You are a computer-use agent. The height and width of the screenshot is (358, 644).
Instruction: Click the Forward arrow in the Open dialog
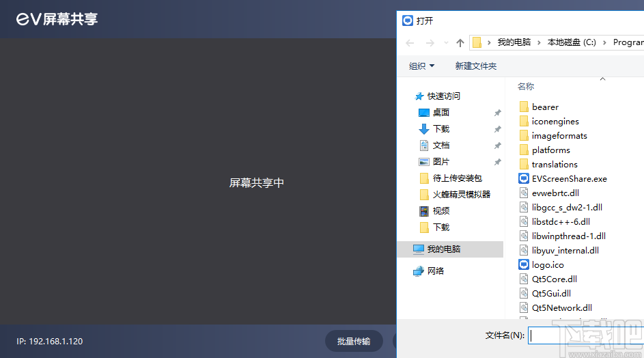(x=430, y=43)
